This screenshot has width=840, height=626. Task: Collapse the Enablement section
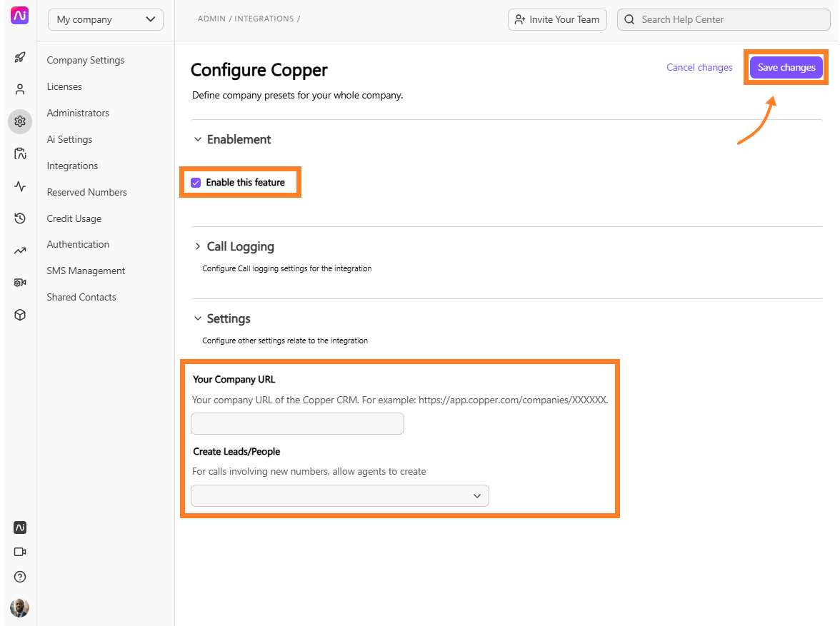tap(198, 139)
